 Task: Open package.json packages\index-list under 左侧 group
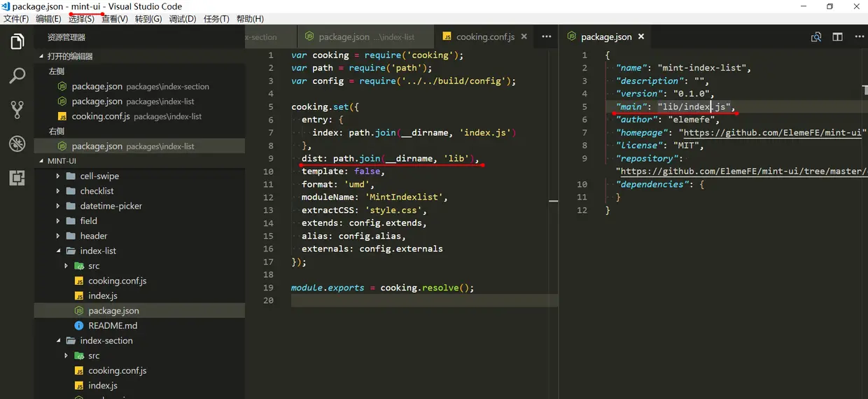[139, 101]
